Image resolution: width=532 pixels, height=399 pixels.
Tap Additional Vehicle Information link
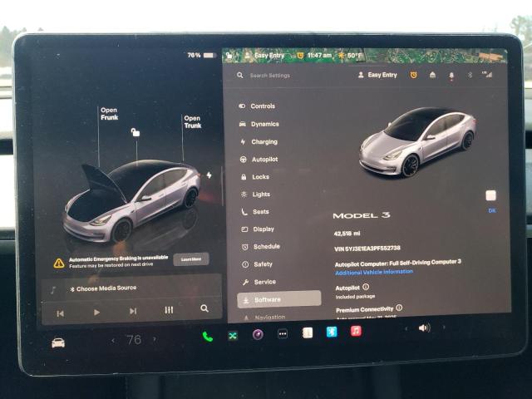(374, 272)
